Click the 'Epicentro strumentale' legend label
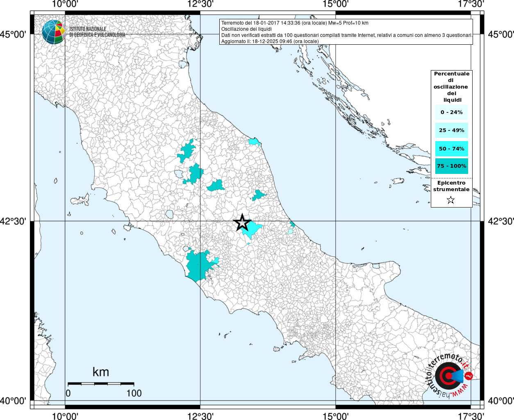The height and width of the screenshot is (420, 514). pos(451,186)
